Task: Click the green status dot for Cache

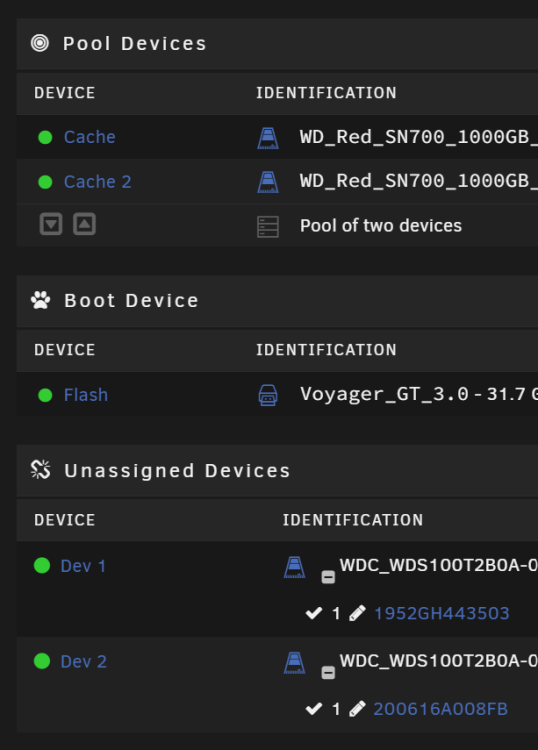Action: click(x=45, y=137)
